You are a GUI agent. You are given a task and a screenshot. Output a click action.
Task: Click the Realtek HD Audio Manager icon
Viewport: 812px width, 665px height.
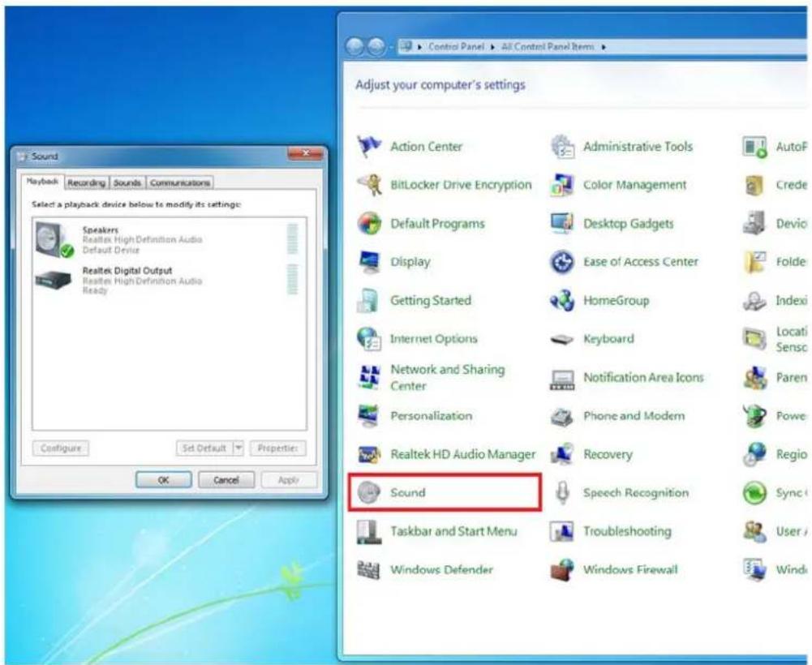tap(369, 454)
